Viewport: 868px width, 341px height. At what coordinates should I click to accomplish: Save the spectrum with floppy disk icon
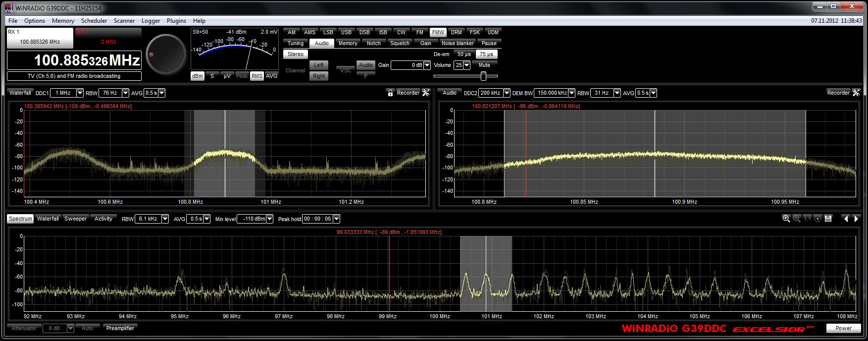828,219
